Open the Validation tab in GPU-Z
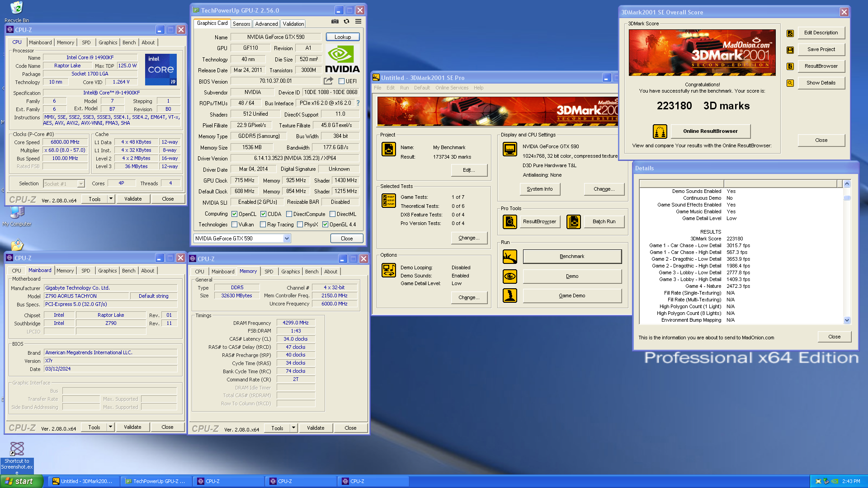 click(x=293, y=24)
